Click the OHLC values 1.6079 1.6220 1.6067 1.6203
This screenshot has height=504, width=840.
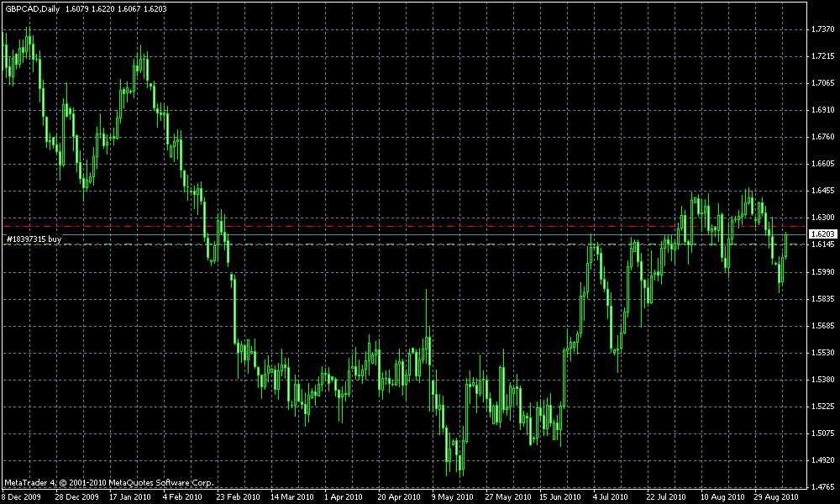[x=116, y=9]
